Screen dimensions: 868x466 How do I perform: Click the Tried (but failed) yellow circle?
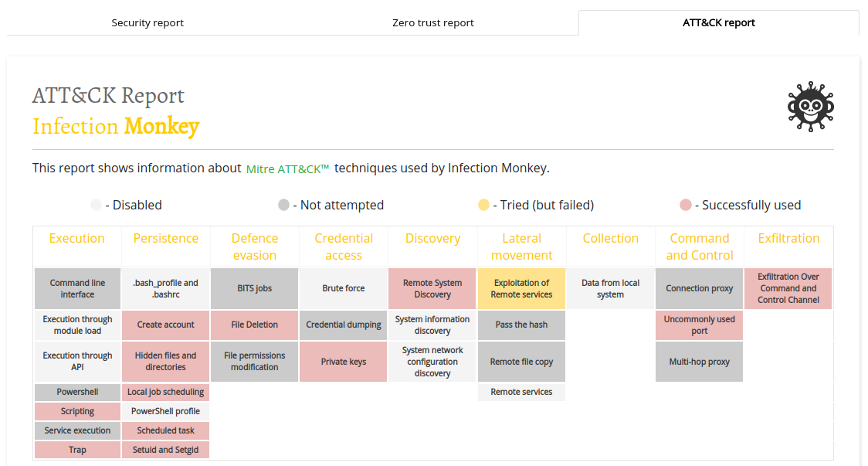pos(484,205)
